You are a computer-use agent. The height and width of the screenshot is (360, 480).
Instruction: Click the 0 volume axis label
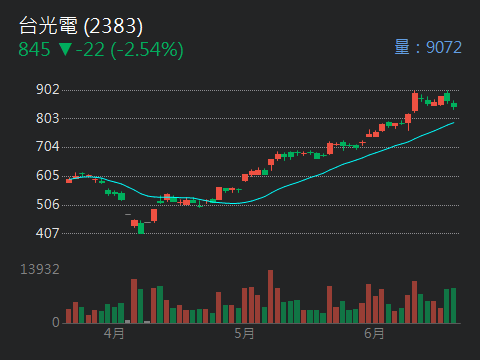pos(56,322)
